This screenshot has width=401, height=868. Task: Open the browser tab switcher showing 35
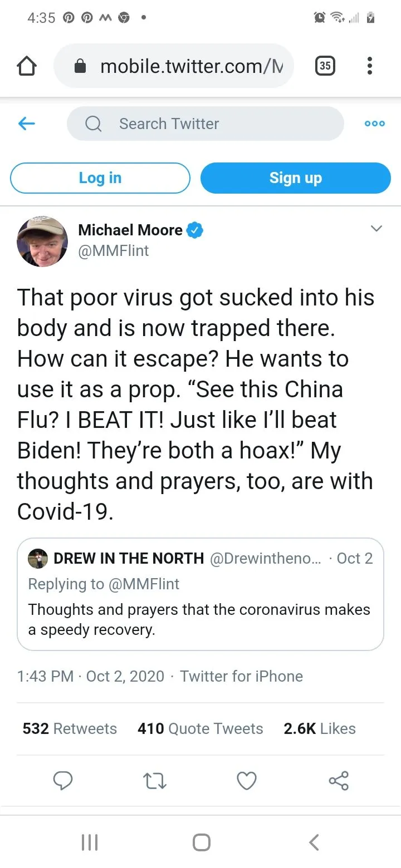coord(325,67)
